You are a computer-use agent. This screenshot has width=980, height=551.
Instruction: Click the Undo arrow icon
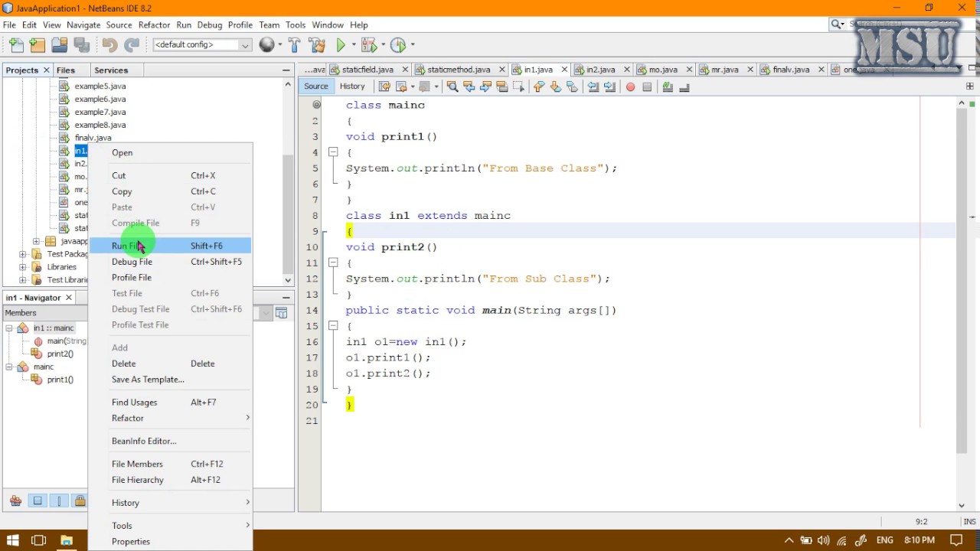(109, 45)
